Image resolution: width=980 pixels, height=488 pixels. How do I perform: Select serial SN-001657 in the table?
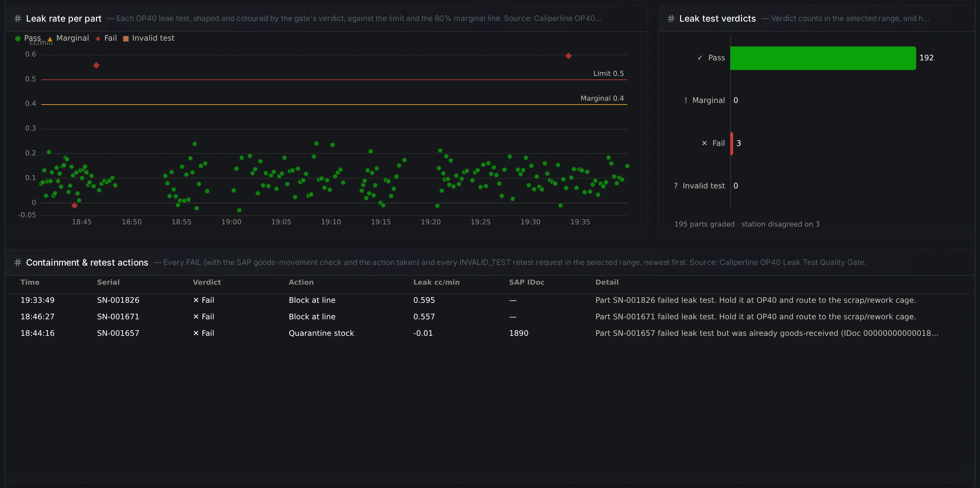[118, 333]
